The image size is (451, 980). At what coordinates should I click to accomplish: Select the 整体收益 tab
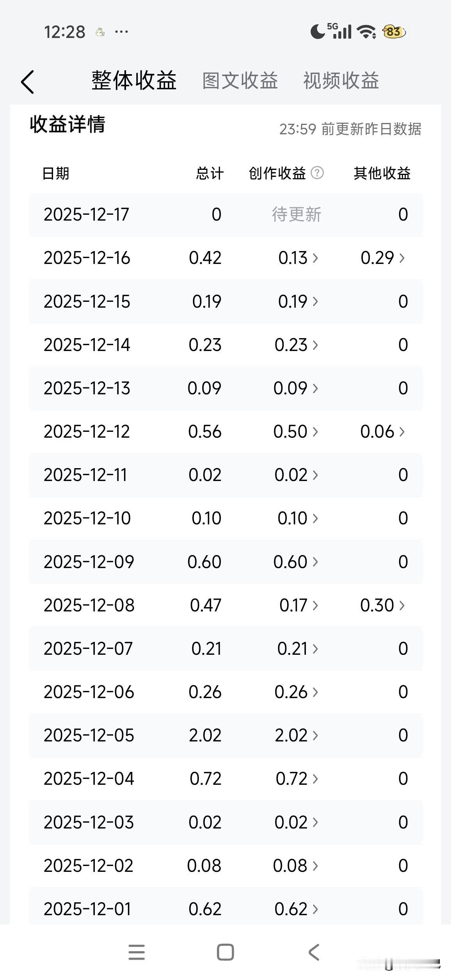click(x=134, y=81)
